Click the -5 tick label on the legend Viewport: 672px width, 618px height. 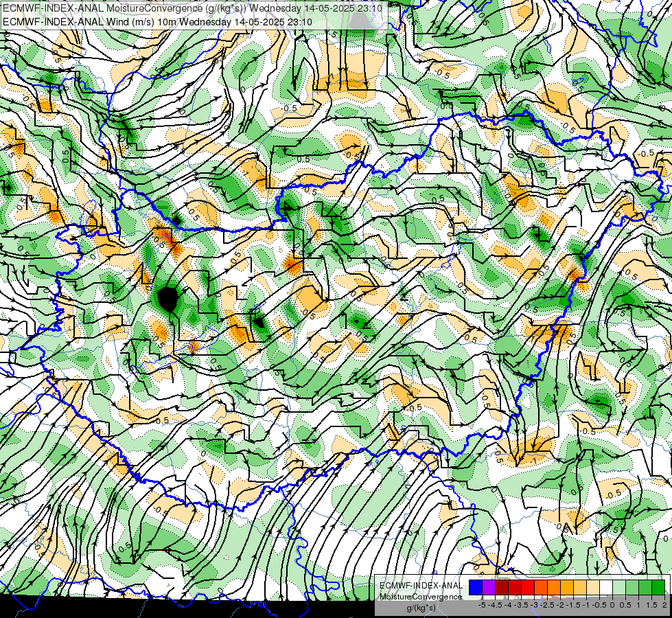click(x=482, y=605)
